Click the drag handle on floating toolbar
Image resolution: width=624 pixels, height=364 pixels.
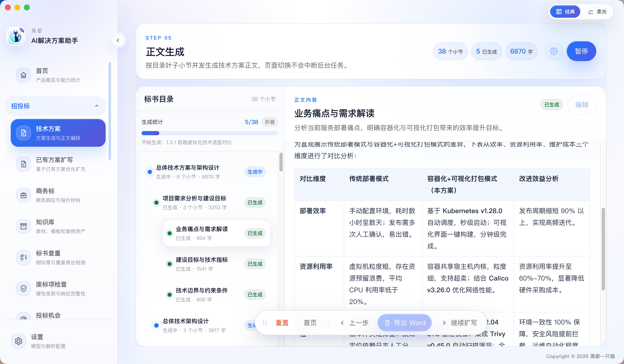point(265,323)
